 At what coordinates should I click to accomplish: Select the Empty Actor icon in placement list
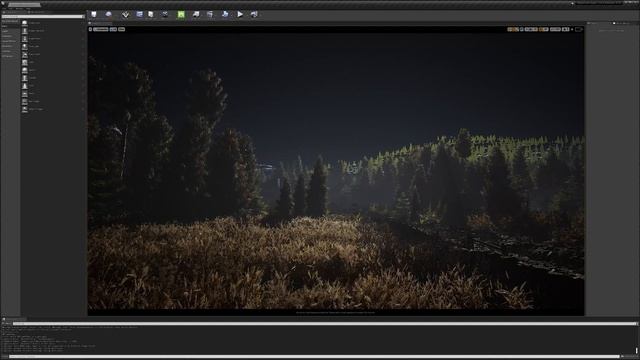(25, 23)
